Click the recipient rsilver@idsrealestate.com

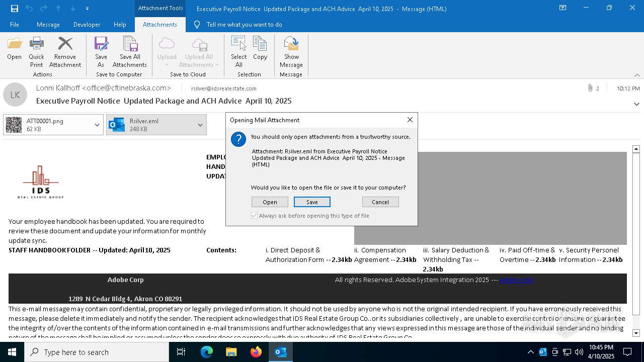224,88
